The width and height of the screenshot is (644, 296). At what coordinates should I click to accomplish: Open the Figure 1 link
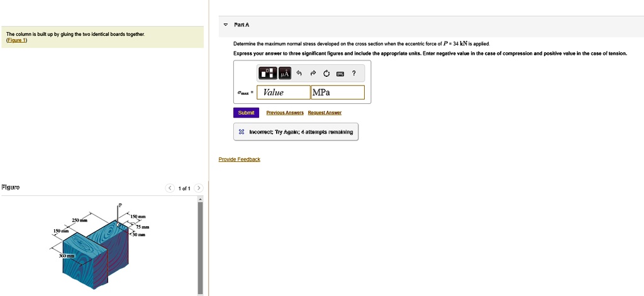pos(16,40)
